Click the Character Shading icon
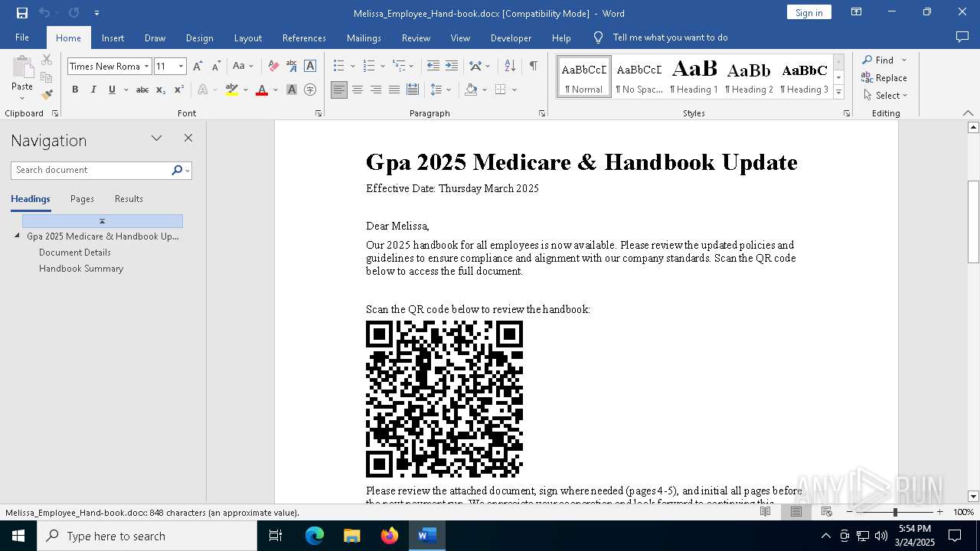The width and height of the screenshot is (980, 551). [292, 90]
